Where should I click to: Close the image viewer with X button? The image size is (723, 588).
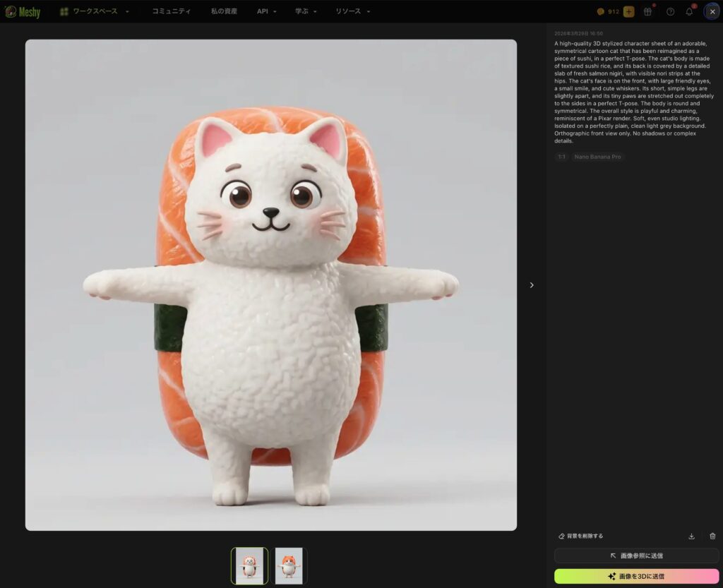tap(712, 11)
